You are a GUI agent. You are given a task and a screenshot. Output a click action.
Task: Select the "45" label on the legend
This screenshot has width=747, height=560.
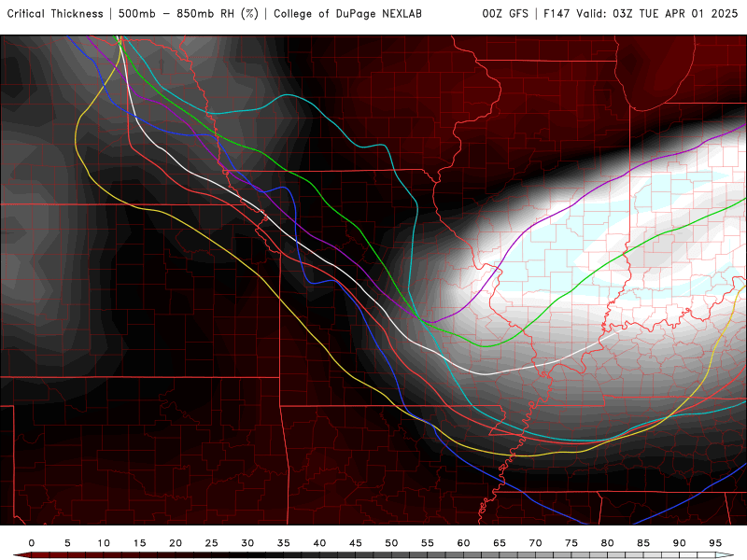[x=356, y=543]
